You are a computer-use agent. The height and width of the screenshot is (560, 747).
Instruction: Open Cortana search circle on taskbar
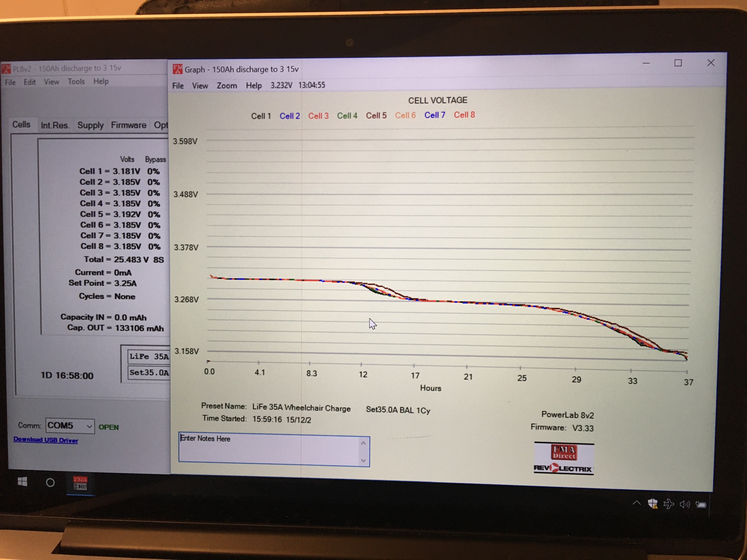(50, 483)
